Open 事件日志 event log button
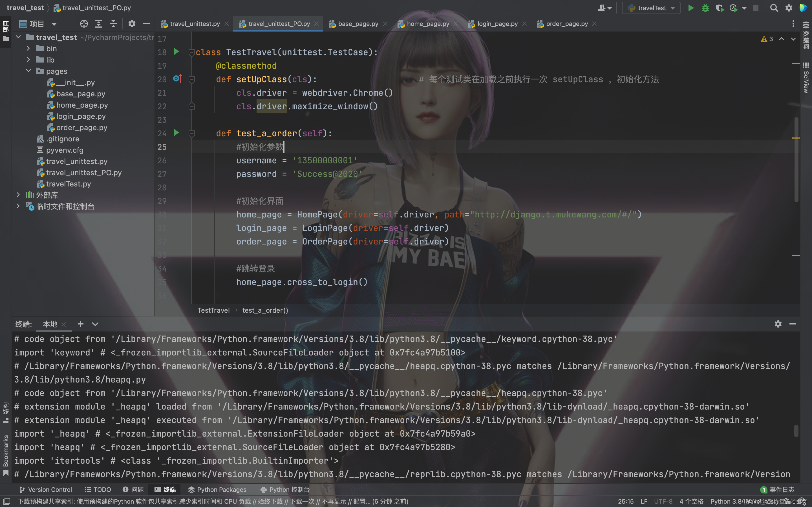This screenshot has height=507, width=812. click(777, 490)
